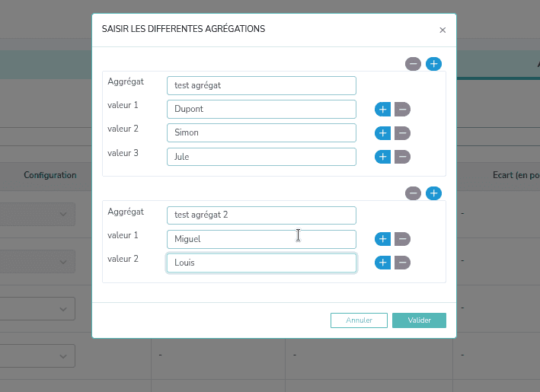Add aggregate using plus above first block
This screenshot has width=540, height=392.
433,64
